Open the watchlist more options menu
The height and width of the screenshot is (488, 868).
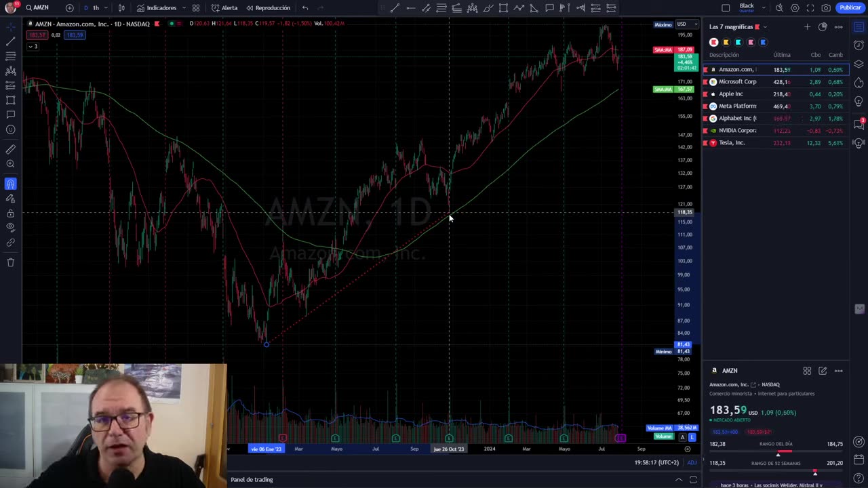click(x=839, y=26)
